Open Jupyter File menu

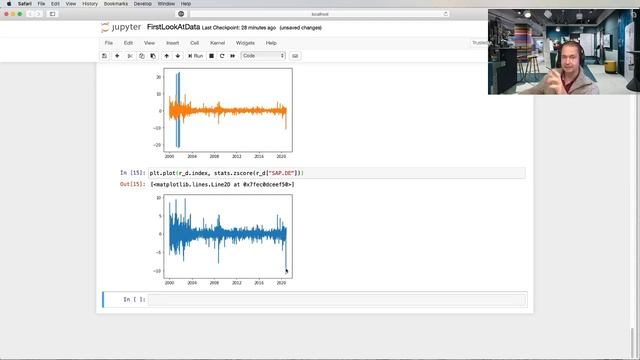(109, 43)
